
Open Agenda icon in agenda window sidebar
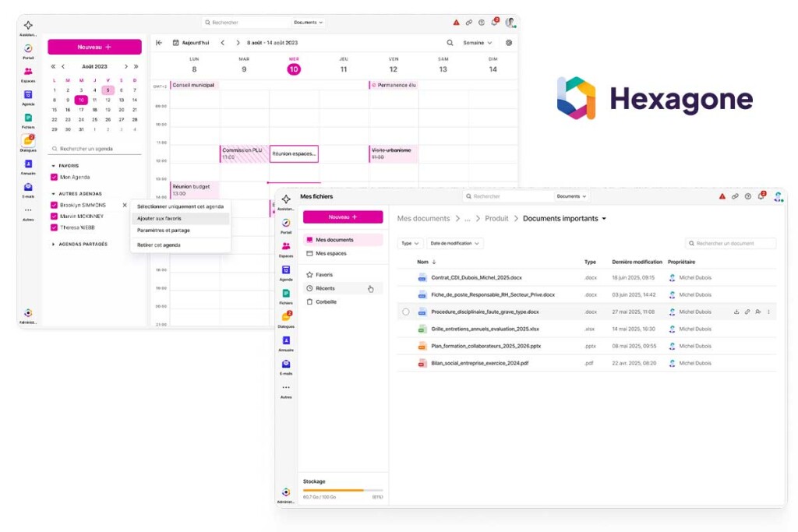coord(28,94)
